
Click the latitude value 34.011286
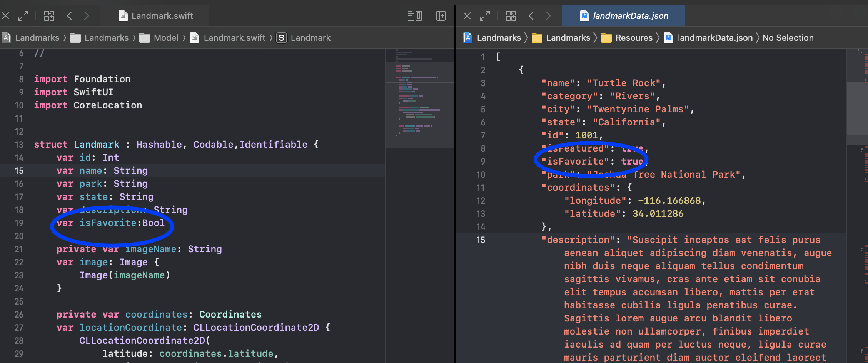[x=658, y=214]
